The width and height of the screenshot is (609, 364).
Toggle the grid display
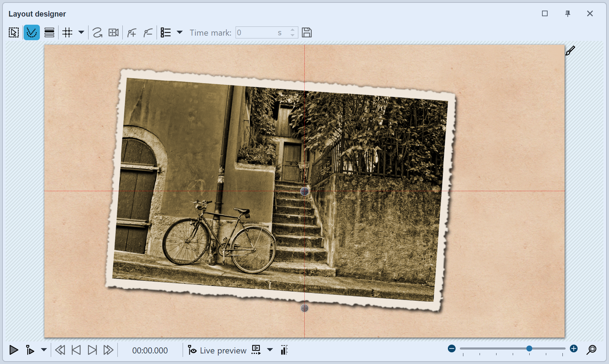click(67, 32)
